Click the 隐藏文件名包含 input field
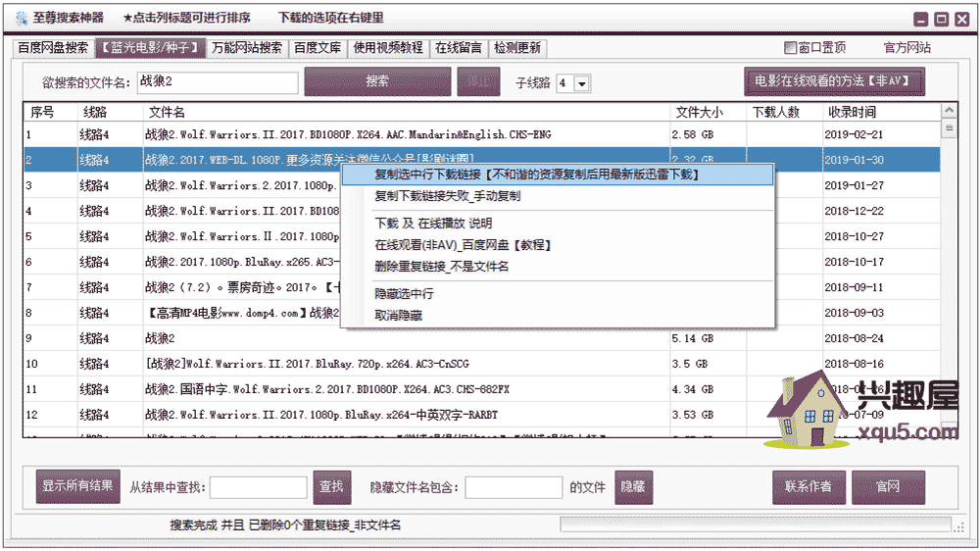Screen dimensions: 980x551 click(514, 487)
